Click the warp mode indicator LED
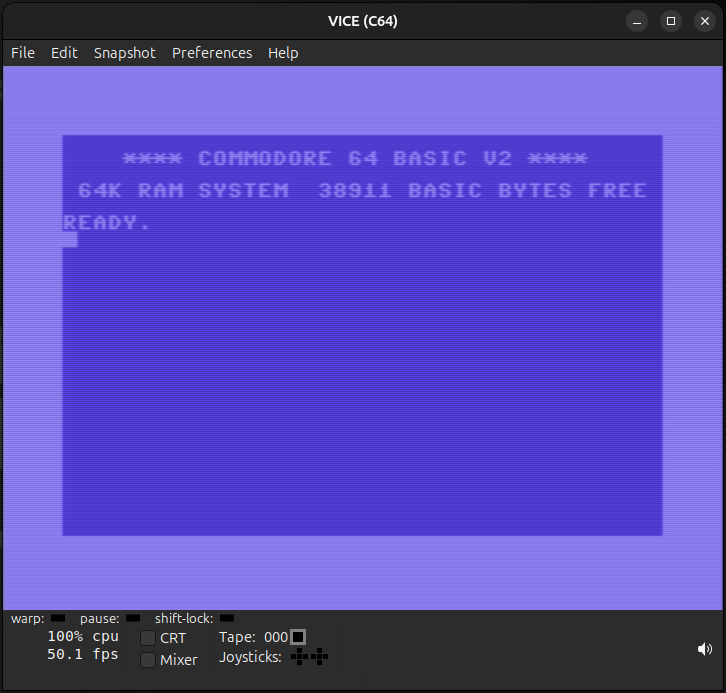Image resolution: width=726 pixels, height=693 pixels. 58,619
